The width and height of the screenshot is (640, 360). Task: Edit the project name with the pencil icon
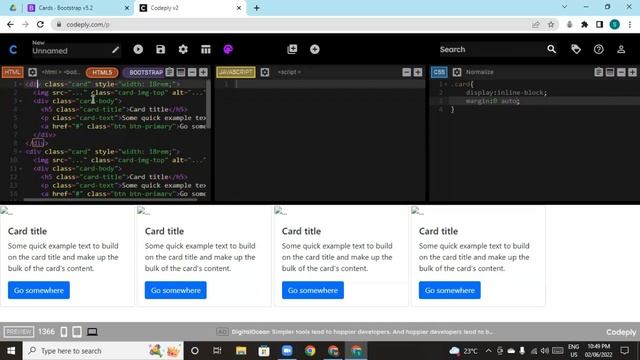tap(116, 50)
